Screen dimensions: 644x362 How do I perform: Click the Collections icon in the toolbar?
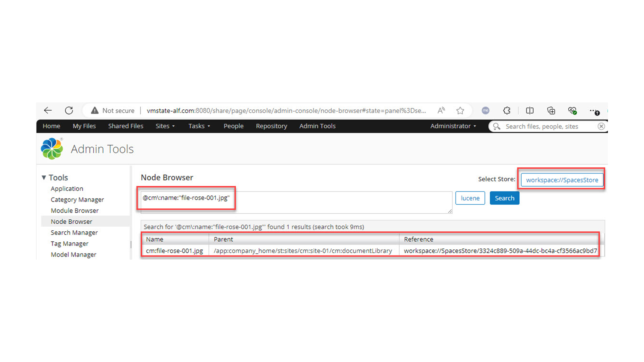point(551,110)
